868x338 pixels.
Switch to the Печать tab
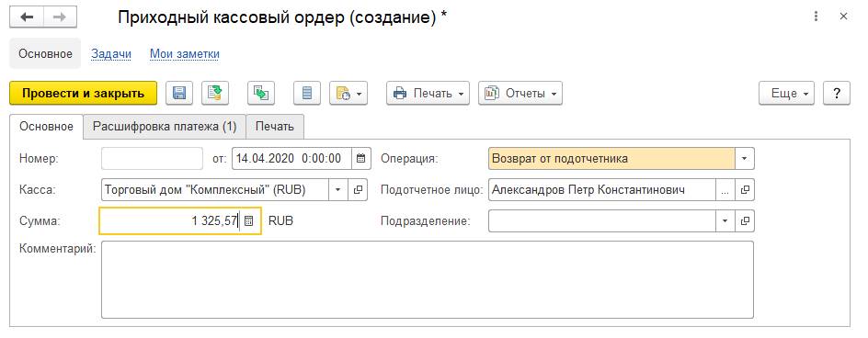tap(275, 127)
